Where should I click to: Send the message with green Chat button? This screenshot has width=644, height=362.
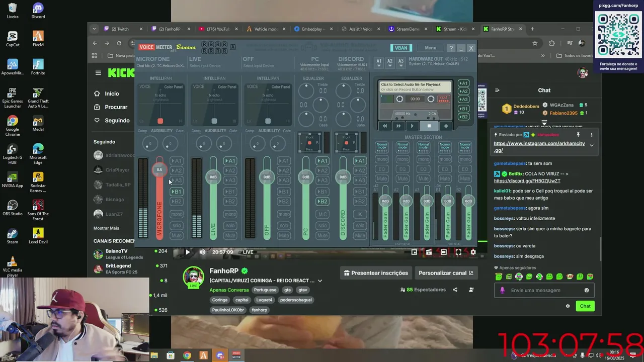585,306
